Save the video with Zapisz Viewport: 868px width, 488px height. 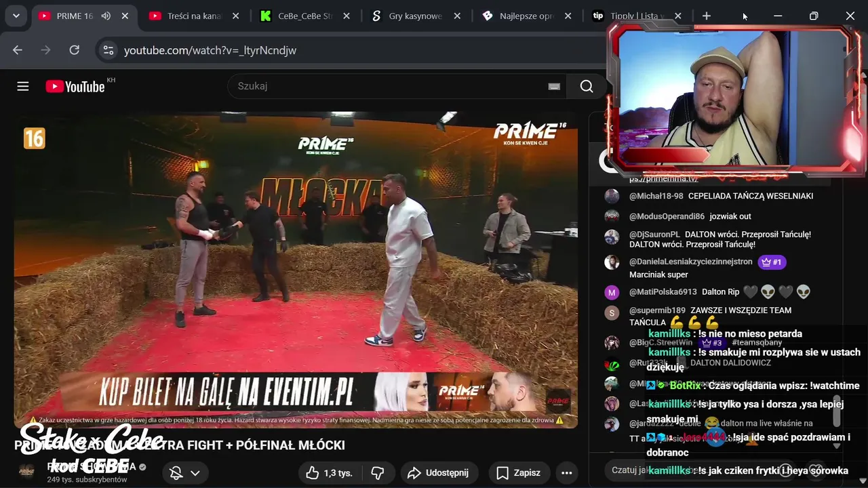(519, 473)
